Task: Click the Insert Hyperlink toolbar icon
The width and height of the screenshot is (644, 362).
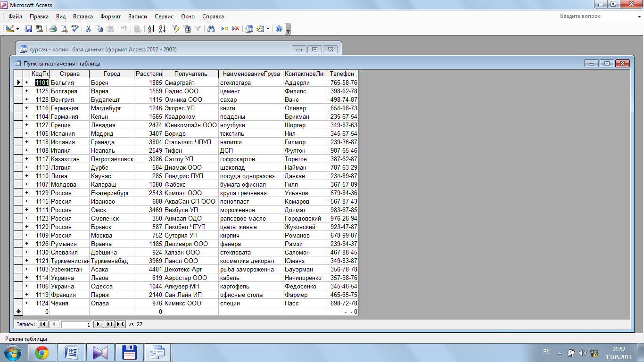Action: [137, 29]
